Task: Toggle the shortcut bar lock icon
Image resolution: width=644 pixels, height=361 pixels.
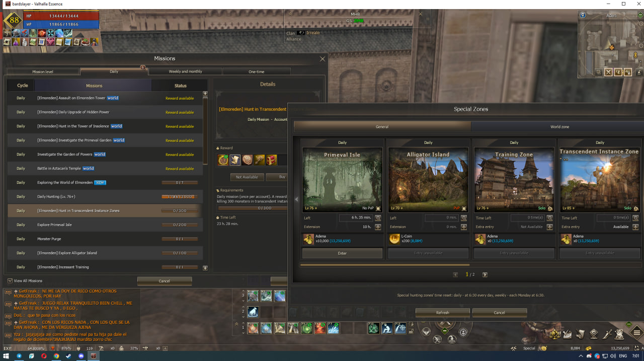Action: point(411,331)
